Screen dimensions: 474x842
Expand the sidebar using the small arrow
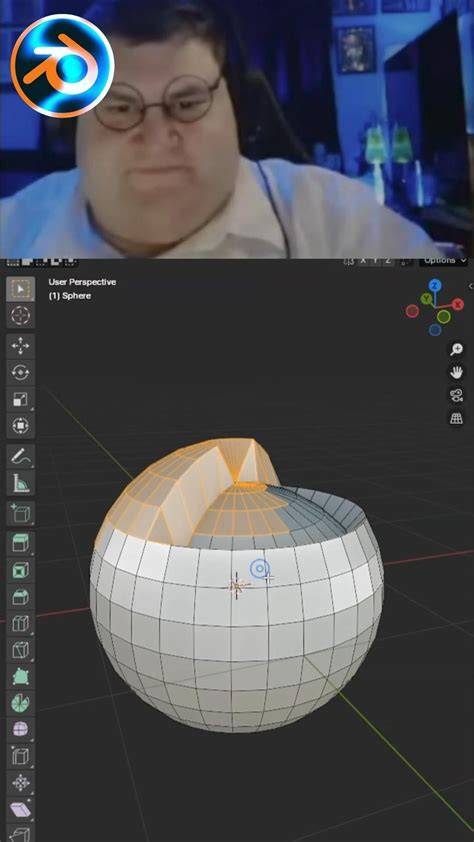(x=471, y=286)
